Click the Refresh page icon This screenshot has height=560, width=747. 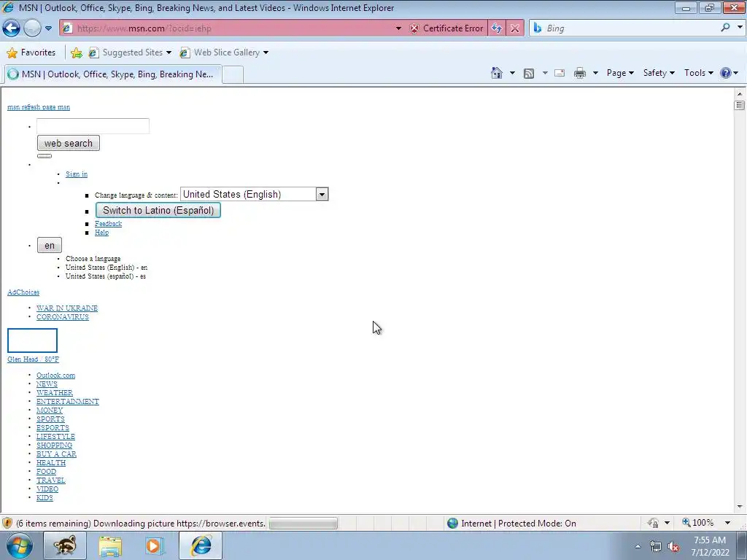[496, 28]
